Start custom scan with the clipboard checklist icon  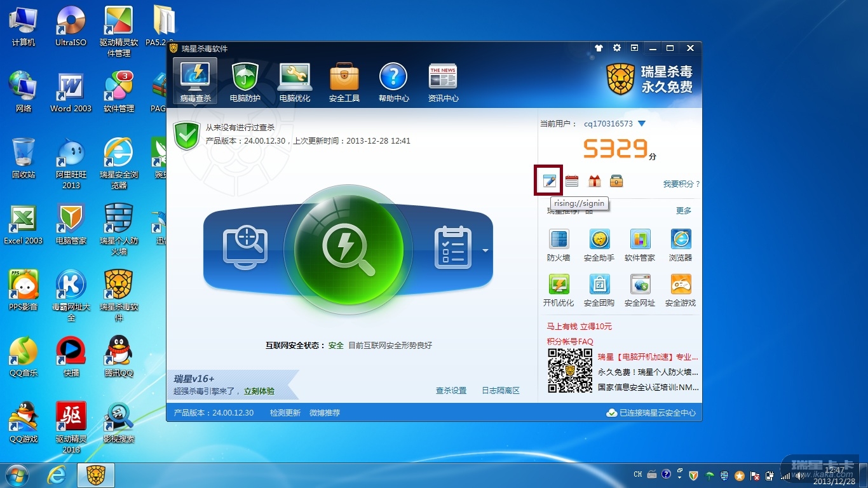[x=452, y=248]
